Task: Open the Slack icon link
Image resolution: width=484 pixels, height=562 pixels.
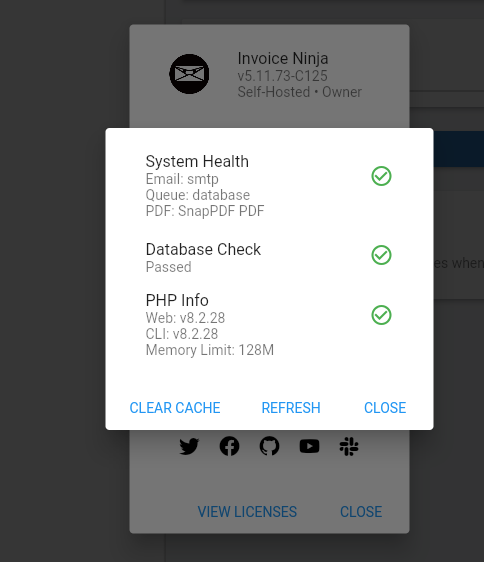Action: 349,446
